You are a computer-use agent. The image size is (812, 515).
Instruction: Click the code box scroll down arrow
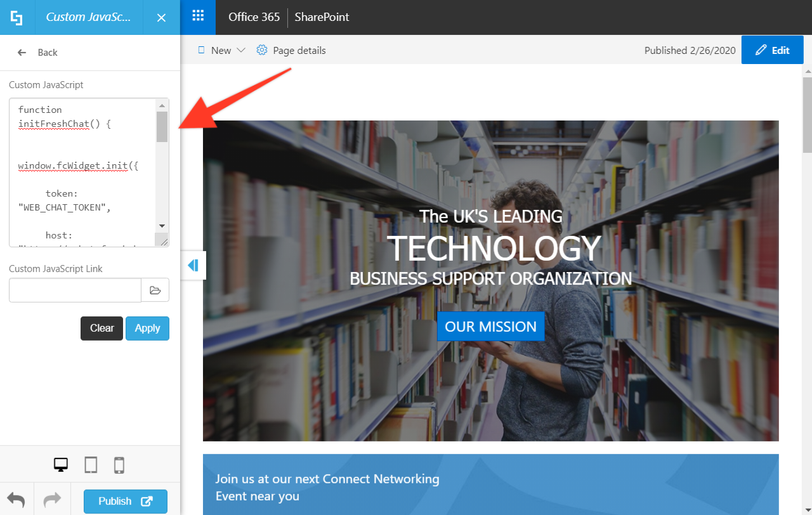(x=162, y=226)
